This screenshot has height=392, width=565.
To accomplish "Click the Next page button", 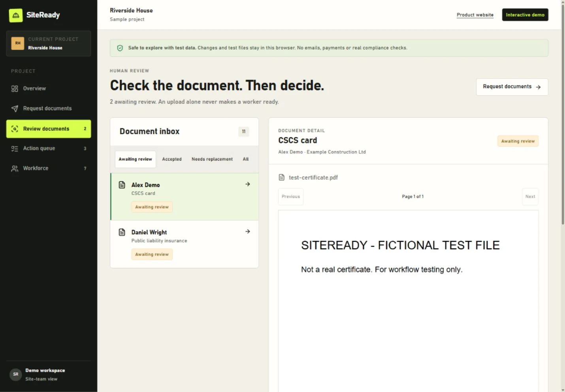I will (x=530, y=197).
